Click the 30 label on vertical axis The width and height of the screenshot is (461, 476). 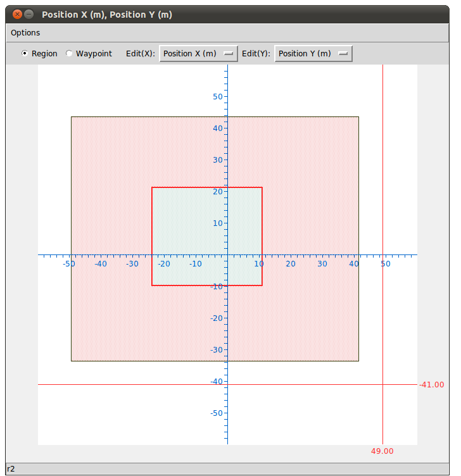click(x=218, y=160)
